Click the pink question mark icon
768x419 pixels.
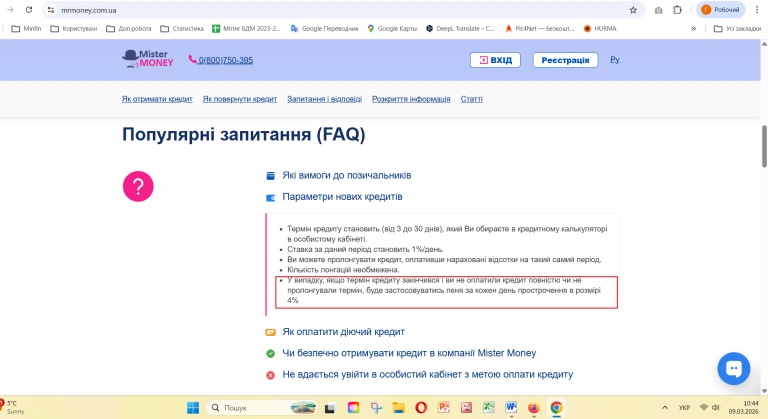(138, 186)
